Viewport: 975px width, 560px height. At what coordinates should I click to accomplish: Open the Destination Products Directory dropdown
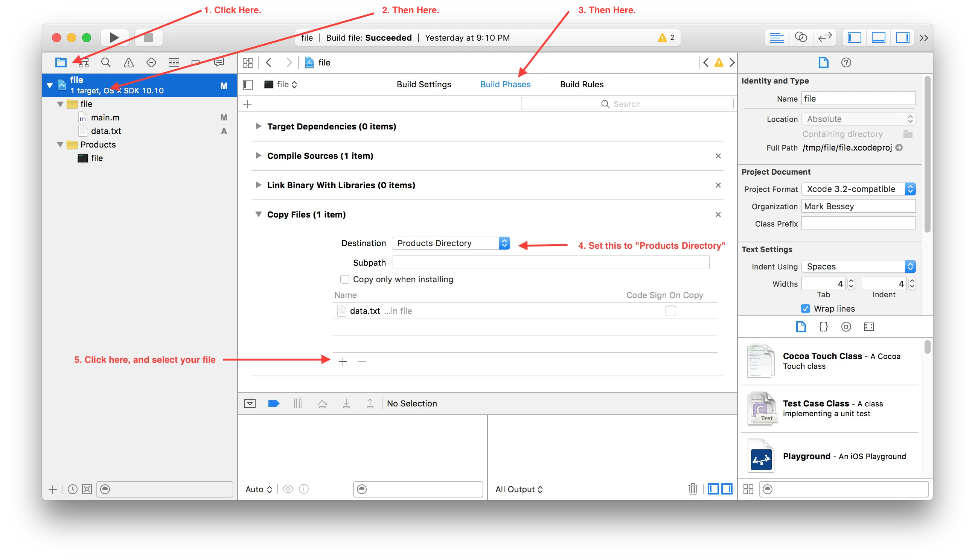(x=451, y=243)
